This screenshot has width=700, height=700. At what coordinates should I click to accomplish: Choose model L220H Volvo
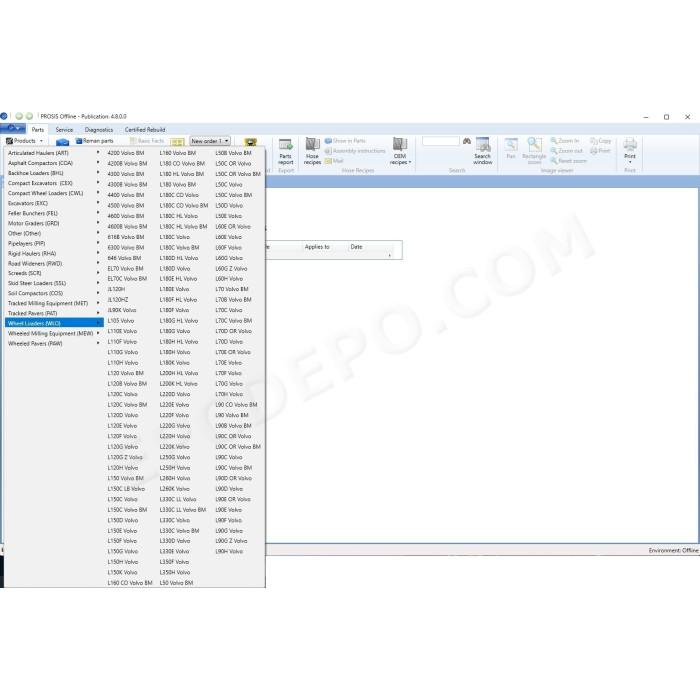pos(175,436)
